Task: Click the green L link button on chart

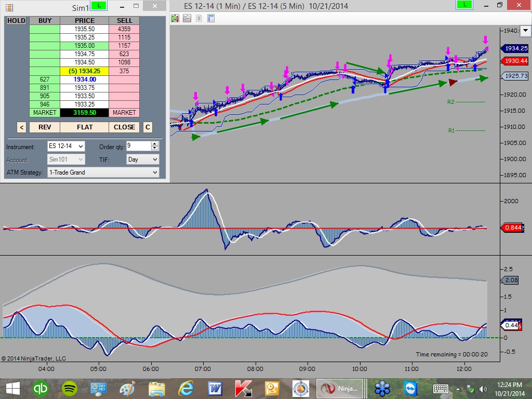Action: click(x=464, y=5)
